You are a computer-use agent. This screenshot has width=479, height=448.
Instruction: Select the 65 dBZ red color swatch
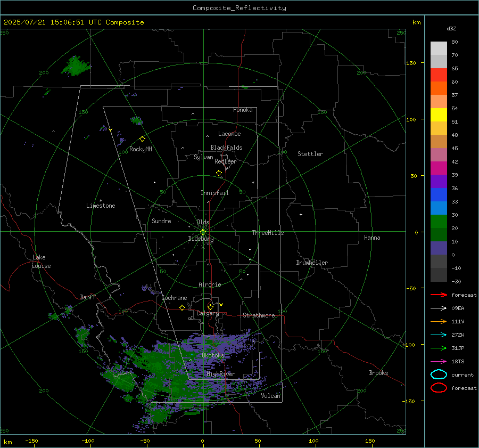[439, 75]
